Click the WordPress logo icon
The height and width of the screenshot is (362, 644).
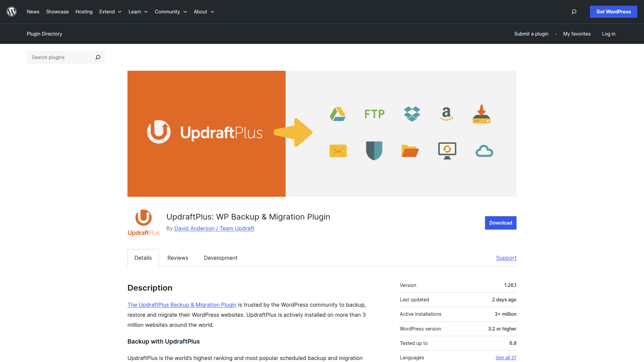tap(12, 12)
